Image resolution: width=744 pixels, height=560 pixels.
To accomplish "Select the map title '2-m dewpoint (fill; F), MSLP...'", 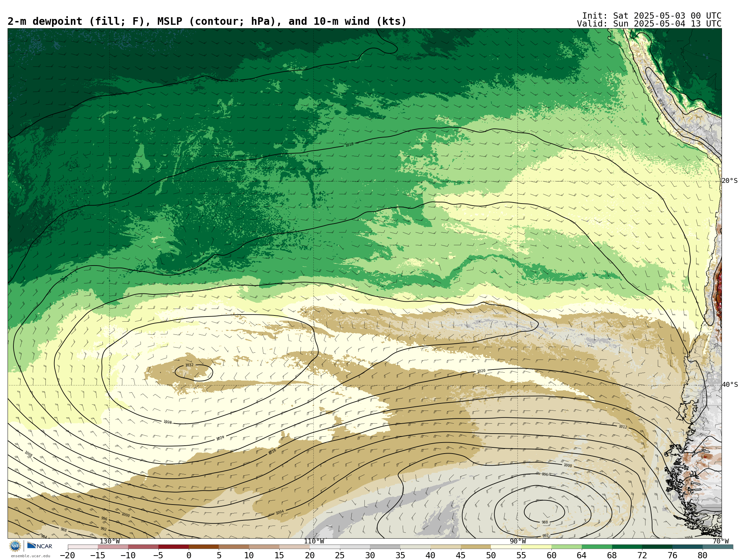I will (207, 21).
